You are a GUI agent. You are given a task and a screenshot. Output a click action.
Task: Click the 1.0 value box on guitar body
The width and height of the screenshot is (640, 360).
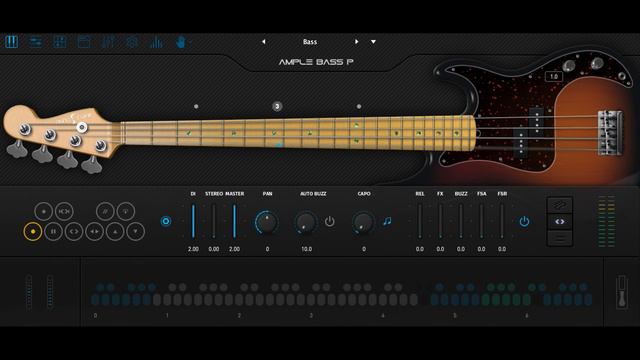click(x=554, y=76)
